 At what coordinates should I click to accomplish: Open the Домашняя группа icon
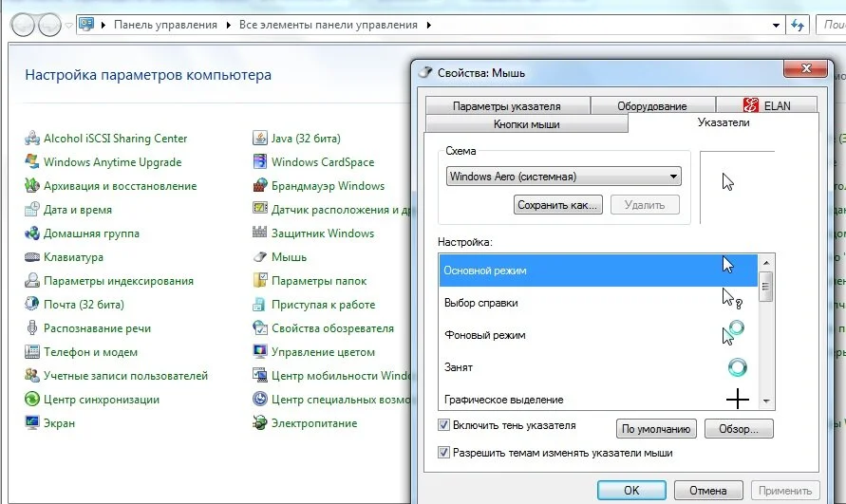pyautogui.click(x=32, y=233)
